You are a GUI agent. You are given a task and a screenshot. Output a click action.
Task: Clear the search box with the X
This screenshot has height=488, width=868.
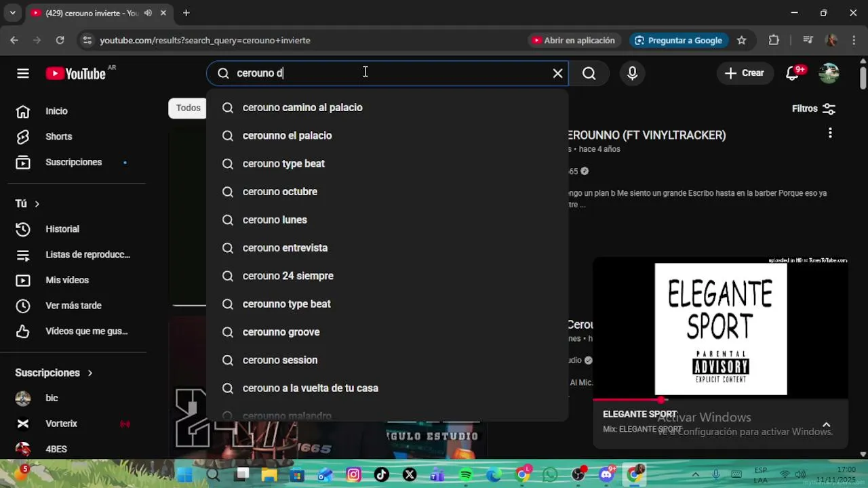(x=557, y=73)
